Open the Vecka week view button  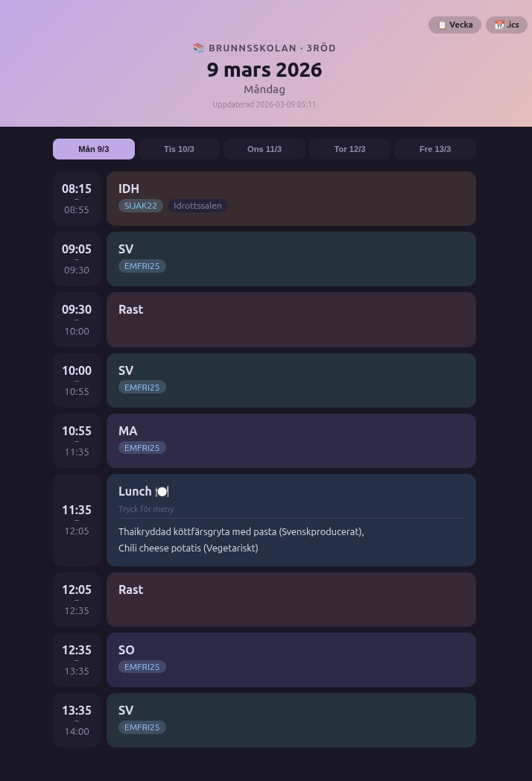point(455,25)
